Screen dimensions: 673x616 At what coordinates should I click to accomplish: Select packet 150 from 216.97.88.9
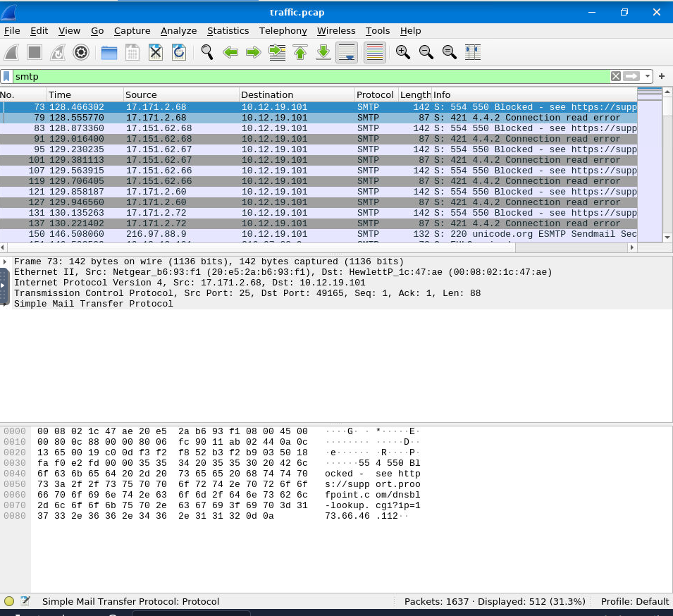pos(319,234)
